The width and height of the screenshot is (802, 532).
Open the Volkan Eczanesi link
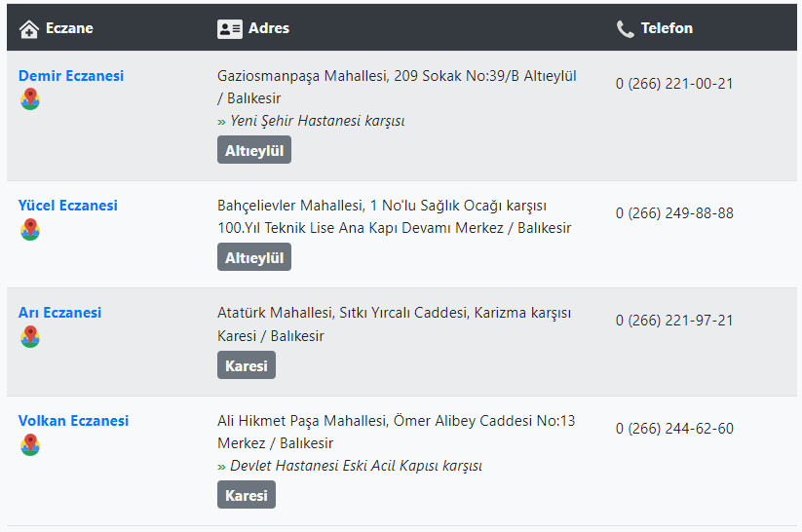(x=74, y=421)
